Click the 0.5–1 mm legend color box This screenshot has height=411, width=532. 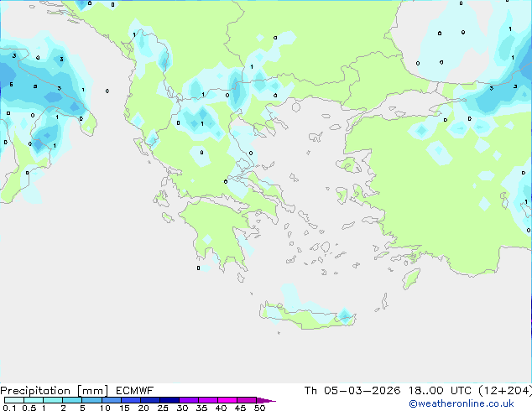tap(34, 400)
